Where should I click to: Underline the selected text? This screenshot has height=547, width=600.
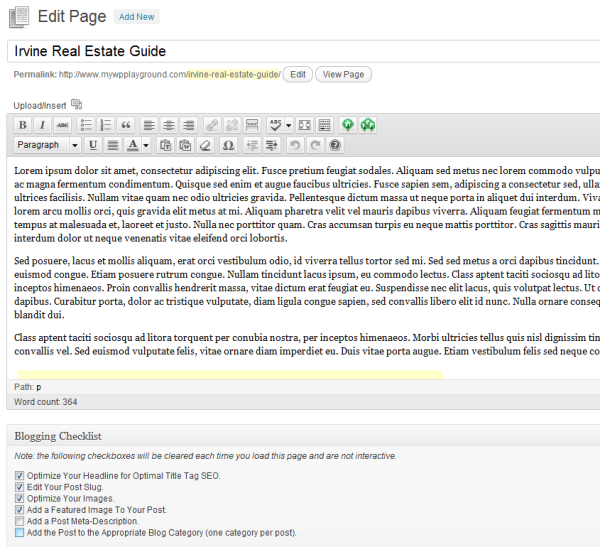click(x=93, y=145)
